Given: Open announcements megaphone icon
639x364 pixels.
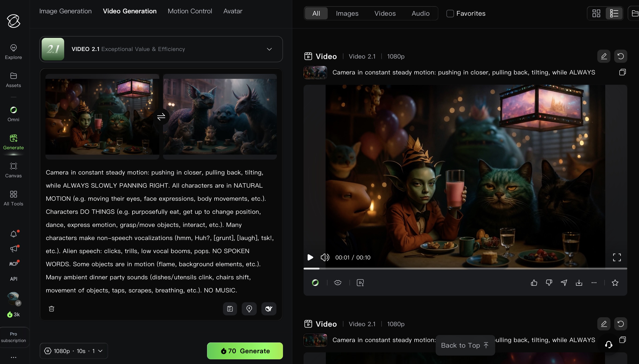Looking at the screenshot, I should coord(14,249).
